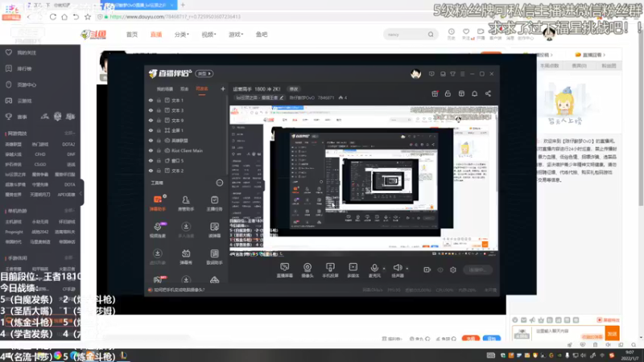Open the companion app hamburger menu
Viewport: 644px width, 362px height.
tap(462, 74)
